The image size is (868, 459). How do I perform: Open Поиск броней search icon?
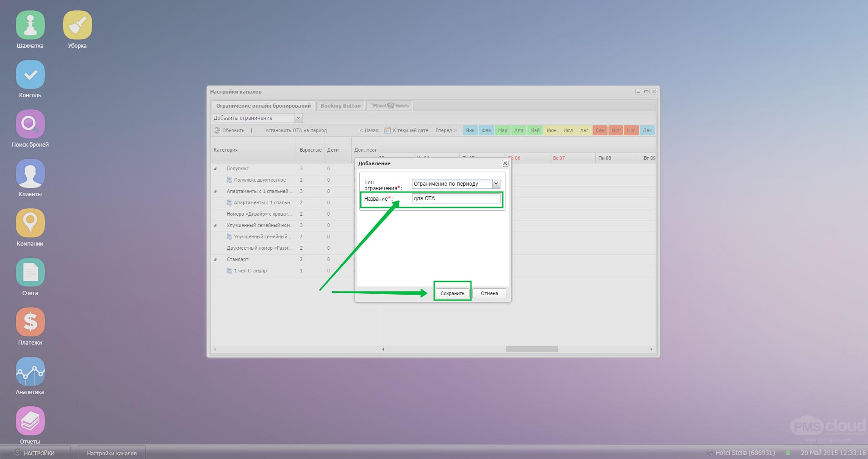pyautogui.click(x=30, y=124)
